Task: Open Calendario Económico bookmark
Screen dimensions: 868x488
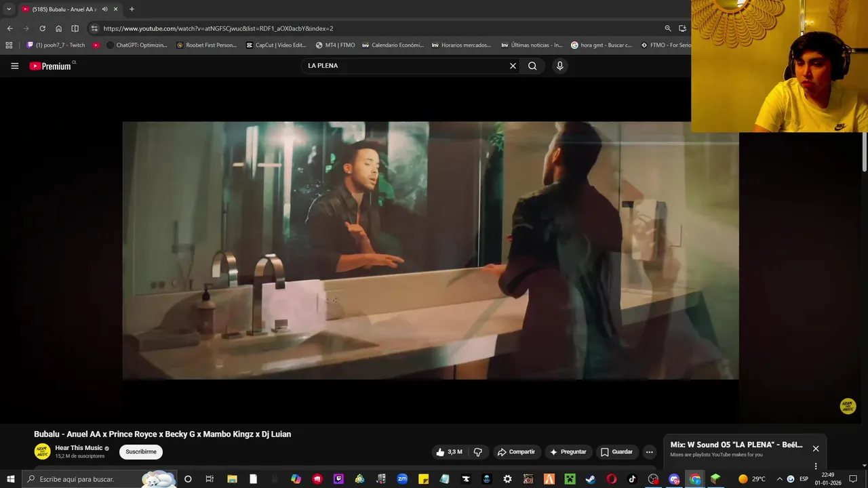Action: [x=393, y=45]
